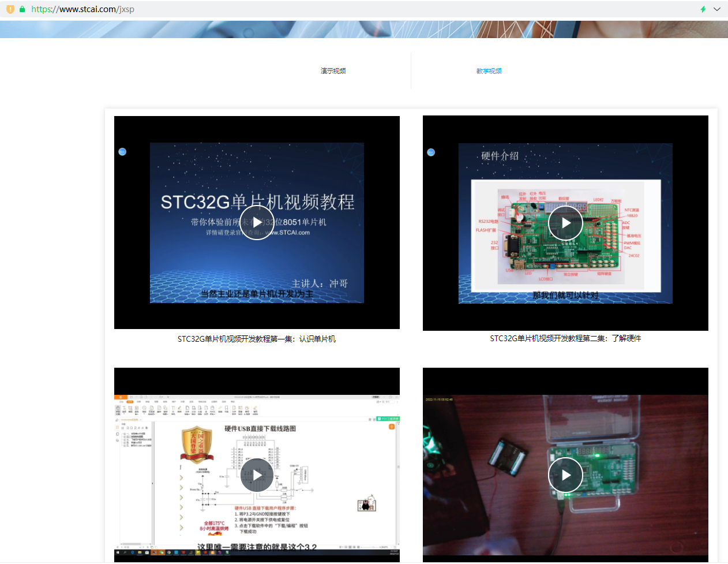
Task: Click the green lightning bolt icon
Action: tap(703, 9)
